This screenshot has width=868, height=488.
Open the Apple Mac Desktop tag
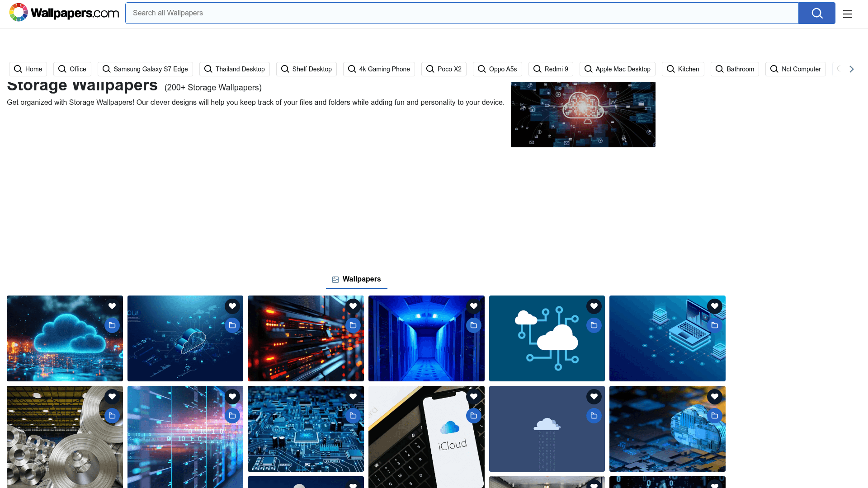click(x=618, y=69)
